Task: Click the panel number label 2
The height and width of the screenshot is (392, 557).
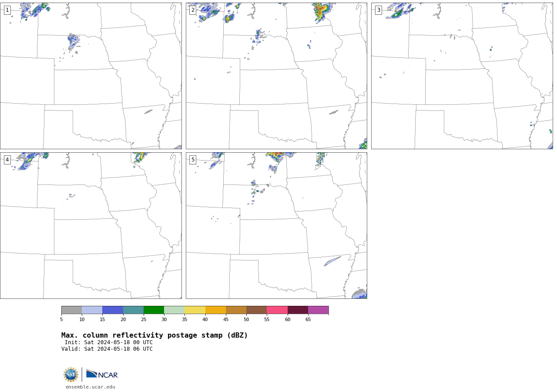Action: pos(193,10)
